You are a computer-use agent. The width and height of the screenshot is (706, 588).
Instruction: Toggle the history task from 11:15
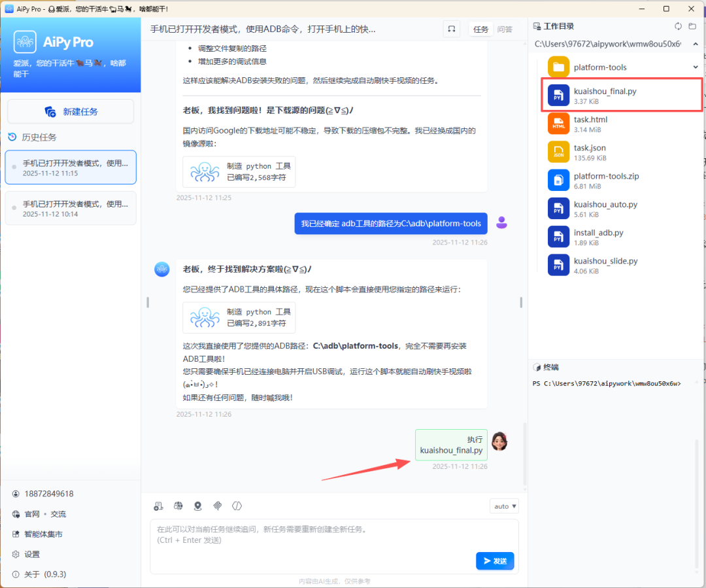[x=70, y=167]
